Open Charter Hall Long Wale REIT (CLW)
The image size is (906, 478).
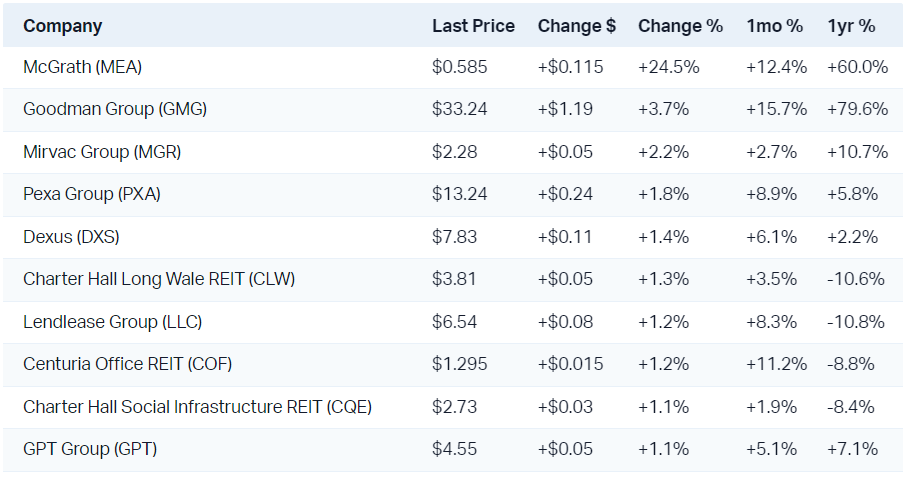coord(159,279)
